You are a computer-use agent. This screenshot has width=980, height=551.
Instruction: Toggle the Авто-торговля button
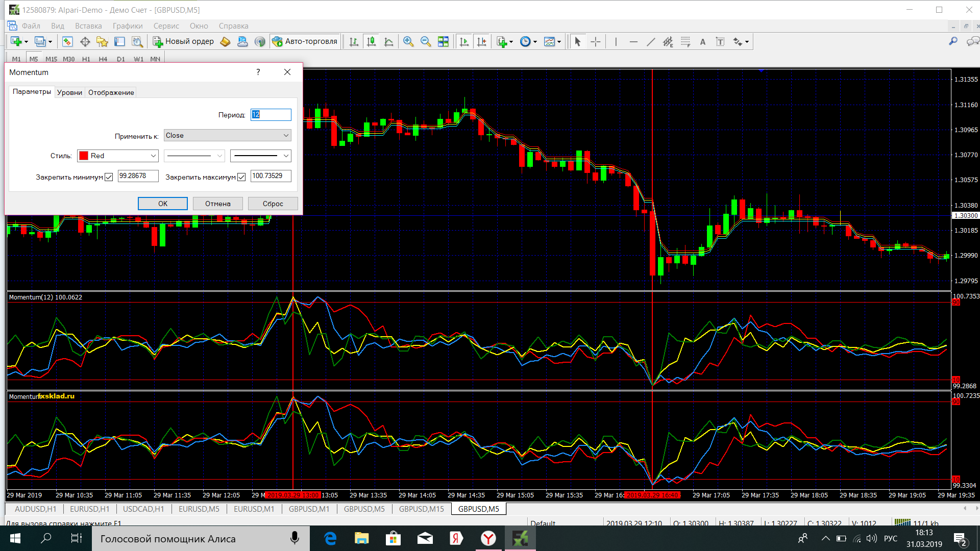(305, 42)
